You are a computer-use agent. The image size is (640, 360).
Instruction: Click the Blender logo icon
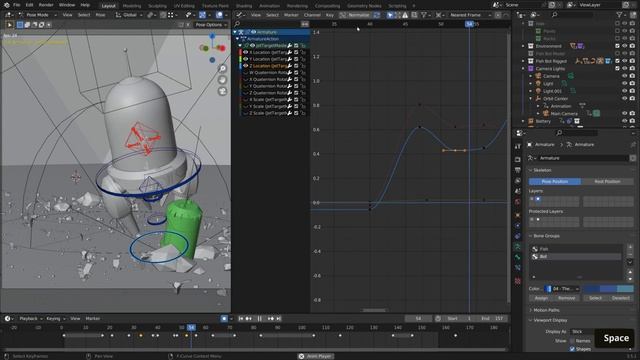[6, 5]
